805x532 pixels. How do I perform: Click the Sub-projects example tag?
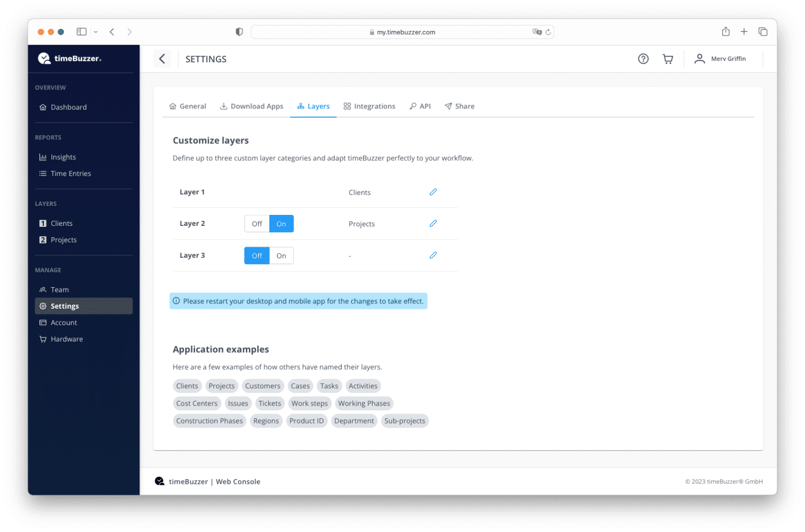tap(405, 421)
